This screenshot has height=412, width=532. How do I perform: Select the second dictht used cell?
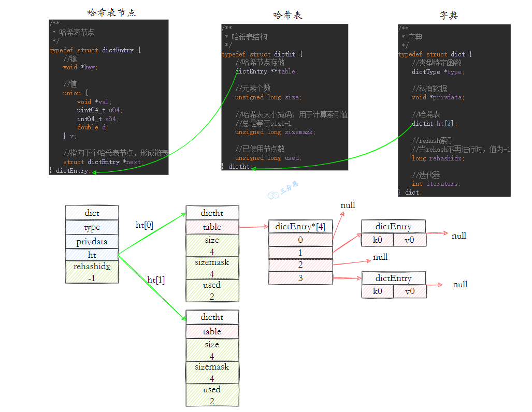[212, 395]
